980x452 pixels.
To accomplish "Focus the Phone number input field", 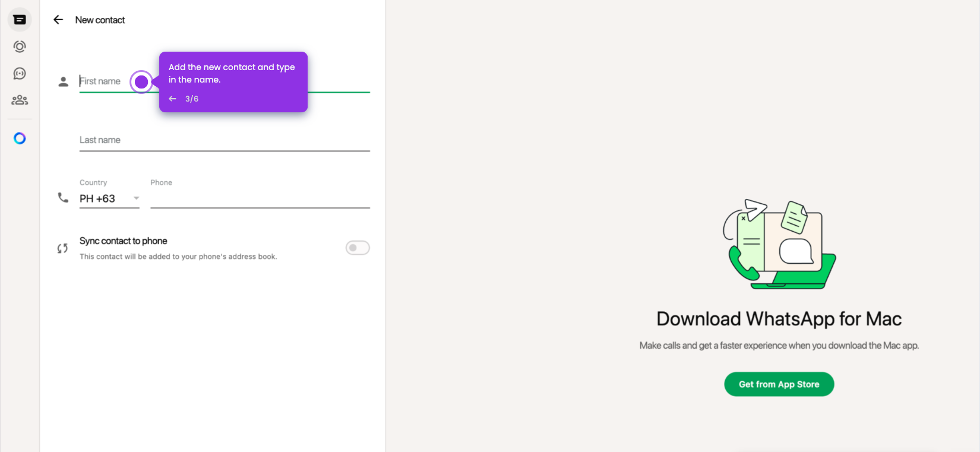I will [260, 198].
